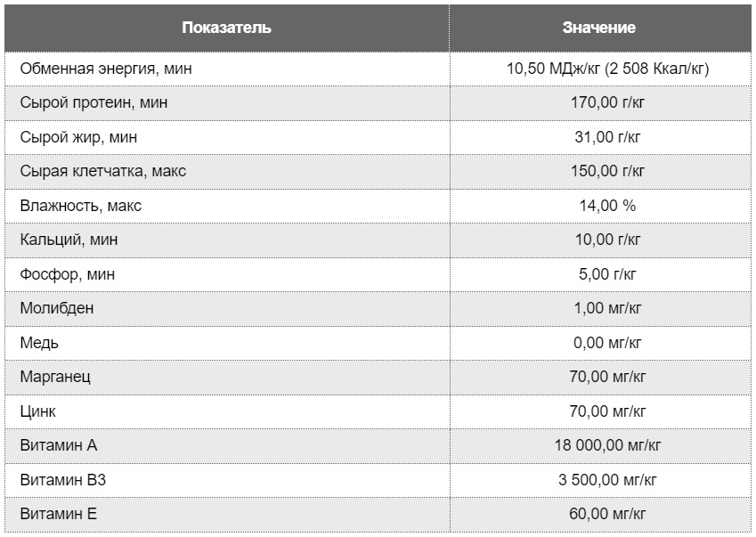Select the Кальций, мин row label
This screenshot has height=537, width=756.
click(69, 240)
